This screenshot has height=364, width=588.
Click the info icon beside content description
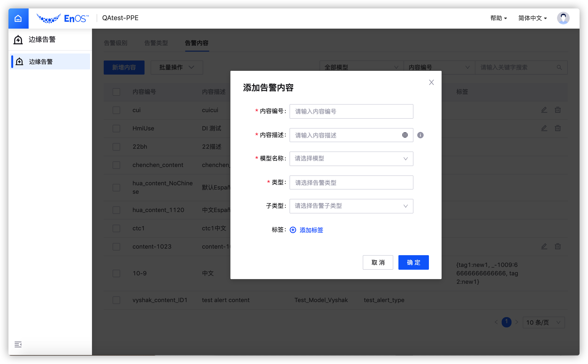click(x=420, y=135)
